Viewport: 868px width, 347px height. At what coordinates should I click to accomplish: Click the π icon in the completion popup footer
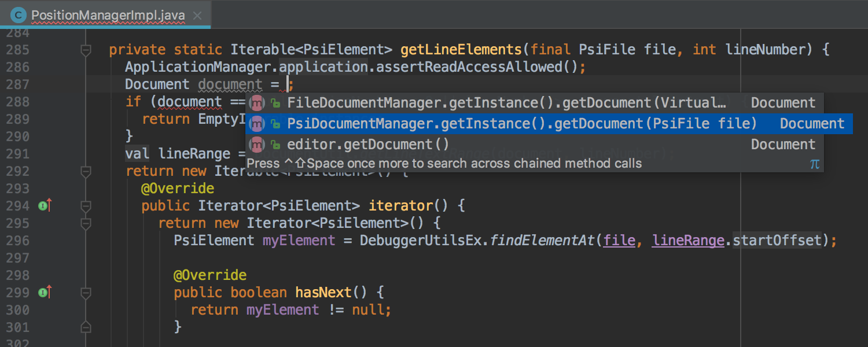click(x=815, y=164)
